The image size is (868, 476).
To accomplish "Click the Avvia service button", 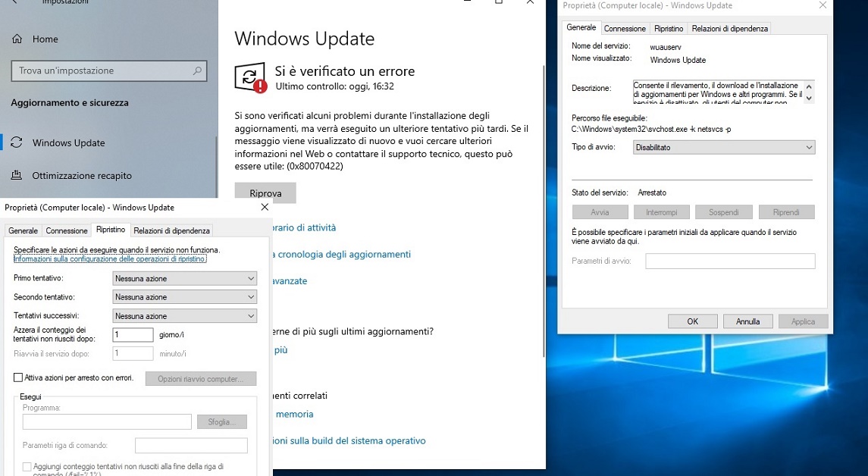I will [600, 212].
